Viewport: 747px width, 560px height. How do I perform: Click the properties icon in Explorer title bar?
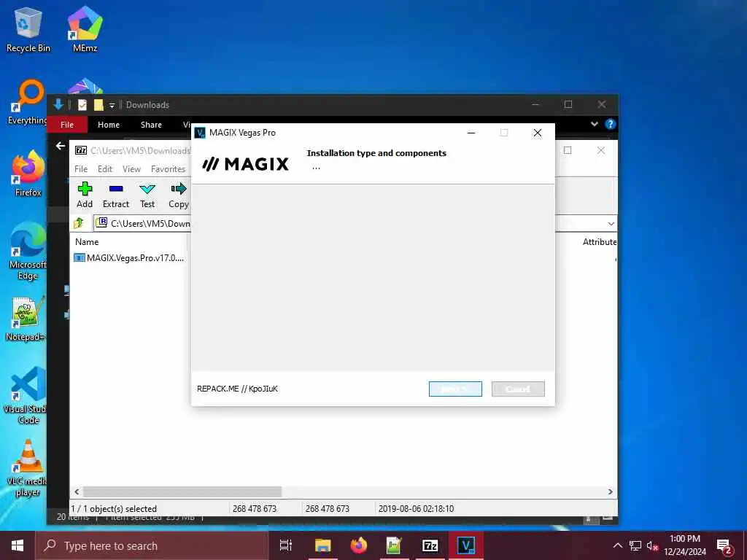tap(82, 105)
